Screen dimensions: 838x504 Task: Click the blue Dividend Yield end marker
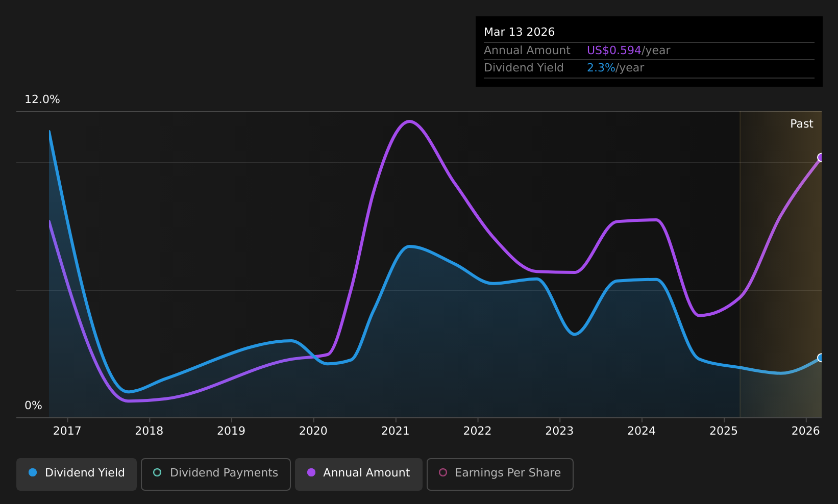[x=821, y=358]
